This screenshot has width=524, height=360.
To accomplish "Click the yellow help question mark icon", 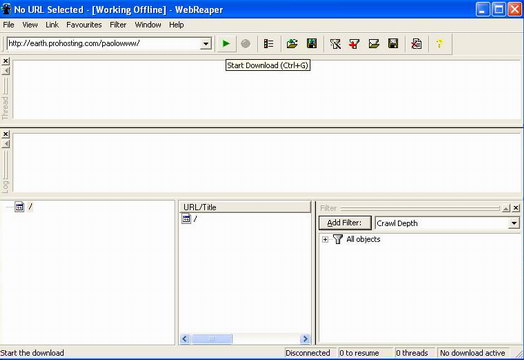I will [x=439, y=43].
